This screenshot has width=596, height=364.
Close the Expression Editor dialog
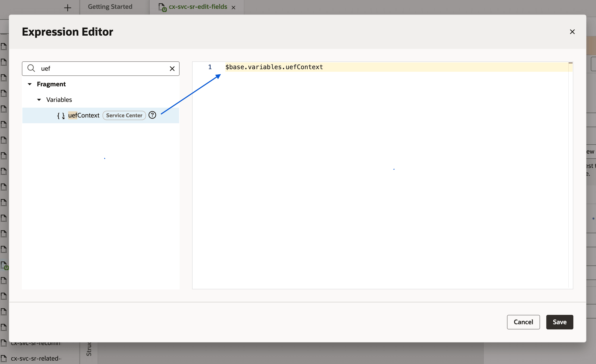point(572,32)
